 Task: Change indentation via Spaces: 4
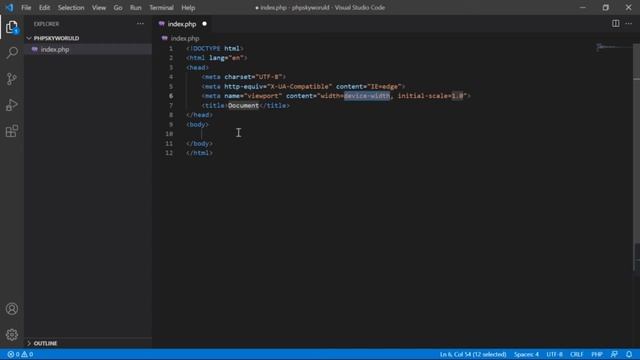[x=526, y=354]
